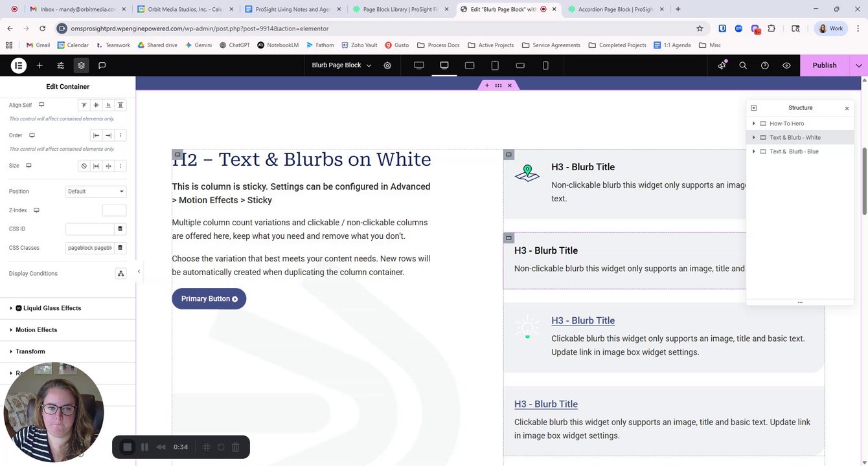Click the CSS Classes input field
This screenshot has height=466, width=868.
89,248
